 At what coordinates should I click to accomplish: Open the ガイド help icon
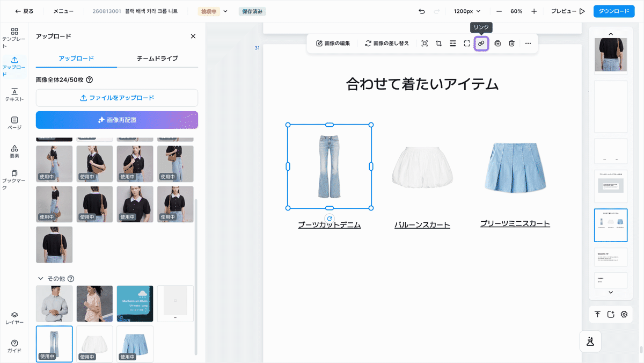point(14,346)
